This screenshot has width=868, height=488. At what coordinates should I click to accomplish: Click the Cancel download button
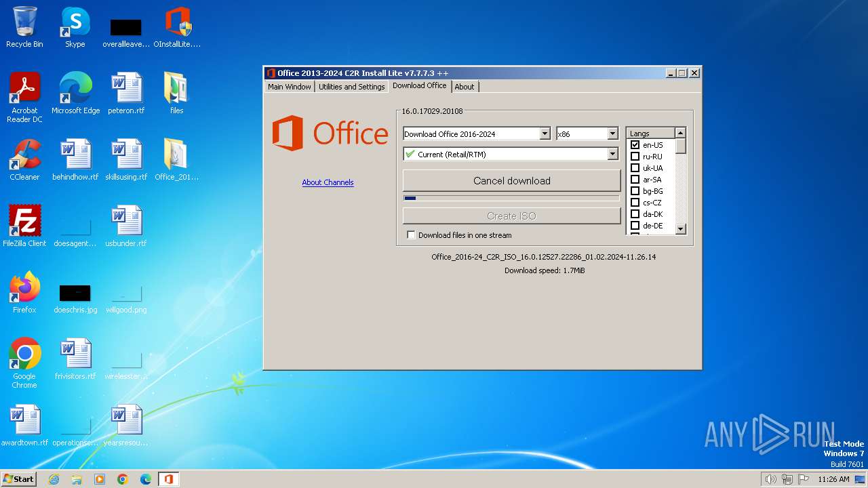point(512,181)
